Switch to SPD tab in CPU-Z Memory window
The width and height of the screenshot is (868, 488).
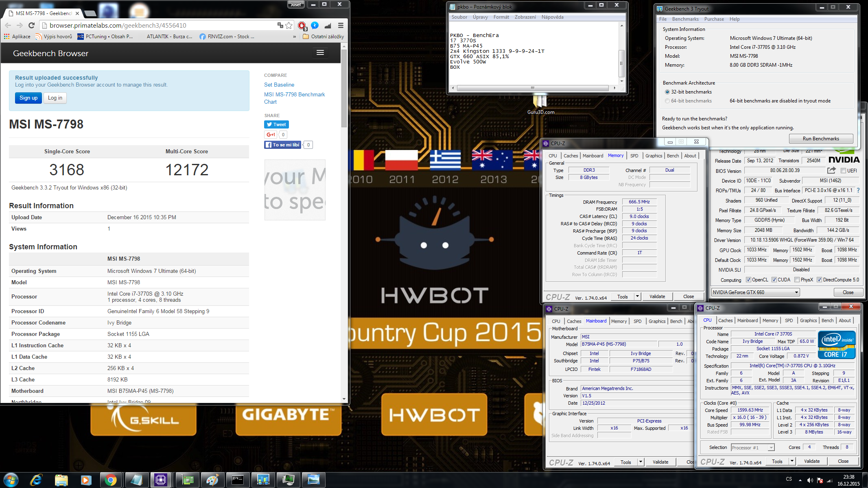tap(634, 156)
